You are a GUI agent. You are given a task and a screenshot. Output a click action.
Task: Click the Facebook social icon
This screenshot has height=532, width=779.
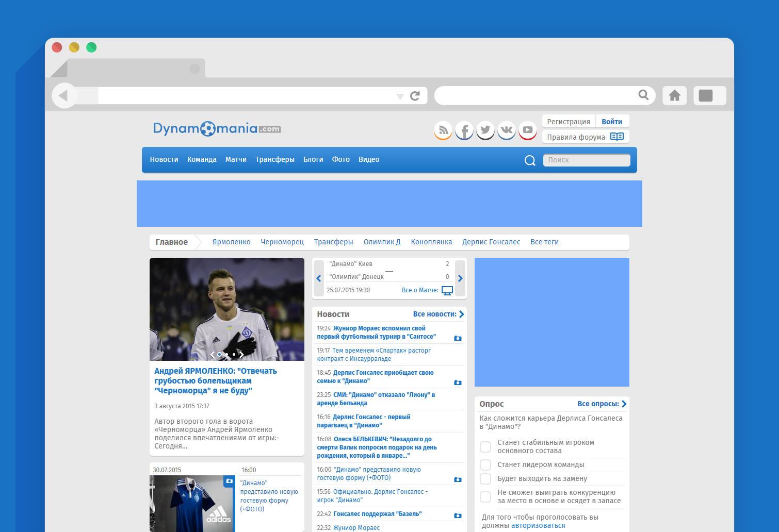point(464,130)
